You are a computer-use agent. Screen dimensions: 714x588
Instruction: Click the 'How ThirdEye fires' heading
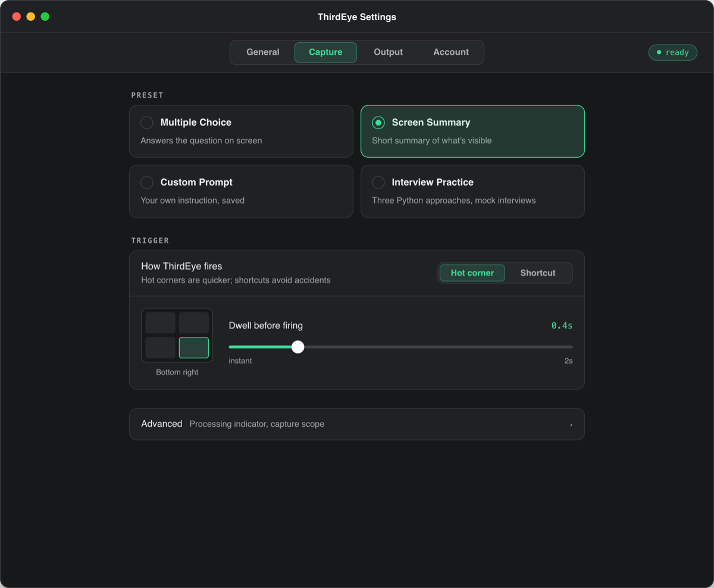(181, 266)
